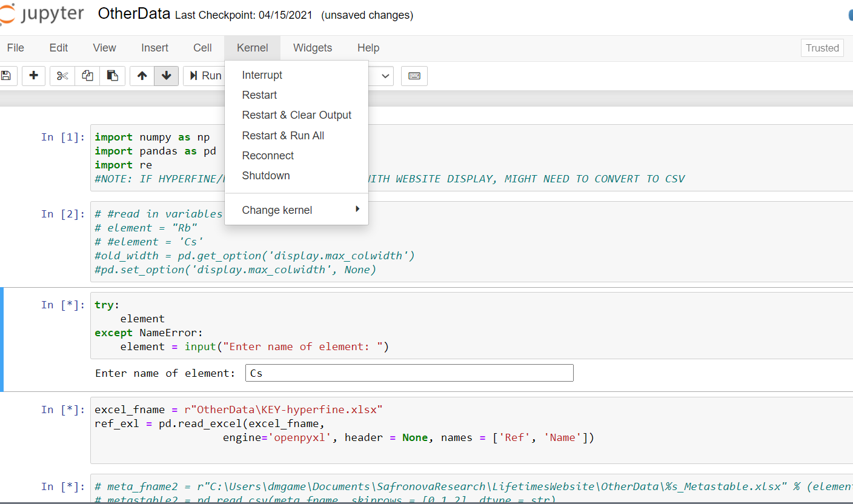Move selected cell down arrow
The width and height of the screenshot is (853, 504).
pos(167,76)
